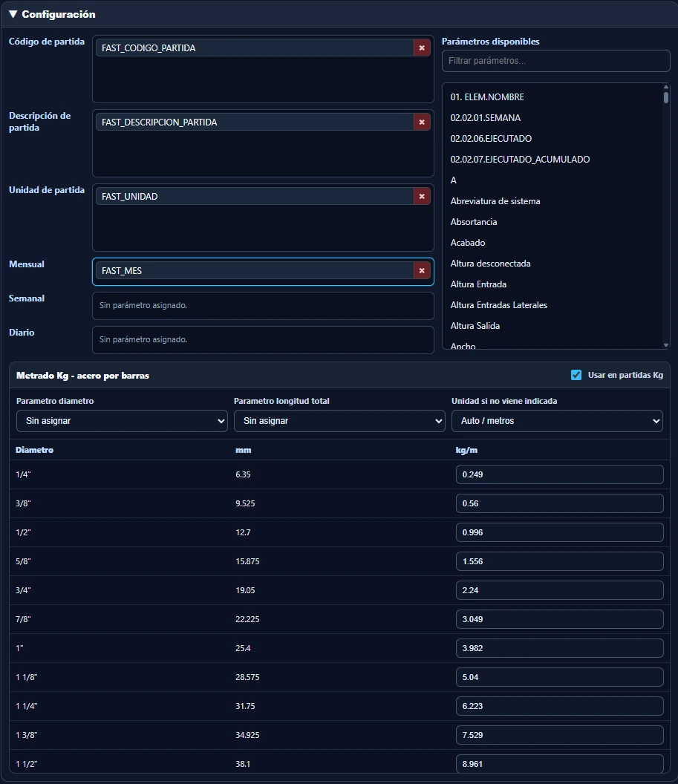Click the parameters list scrollbar thumb
Screen dimensions: 678x784
pos(666,97)
